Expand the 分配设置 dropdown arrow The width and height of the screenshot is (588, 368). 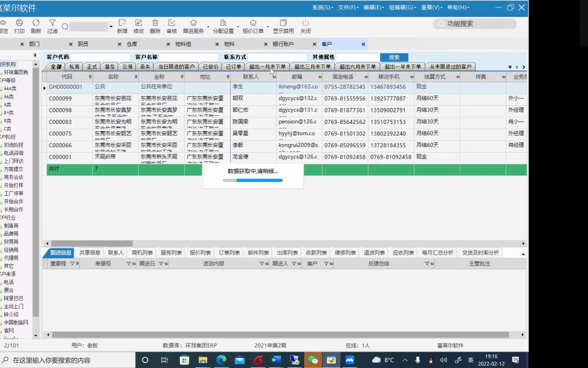(238, 27)
